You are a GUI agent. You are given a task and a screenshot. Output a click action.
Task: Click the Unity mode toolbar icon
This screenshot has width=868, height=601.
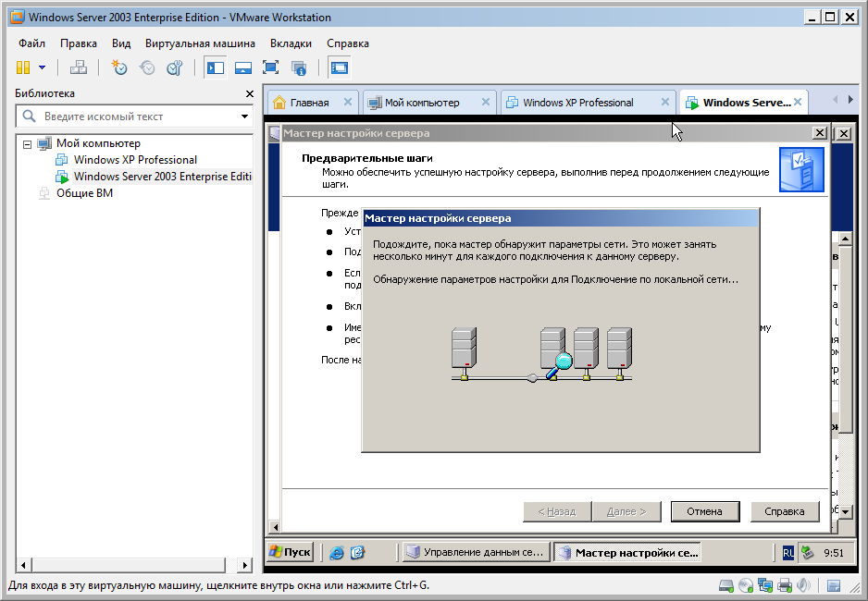coord(299,68)
